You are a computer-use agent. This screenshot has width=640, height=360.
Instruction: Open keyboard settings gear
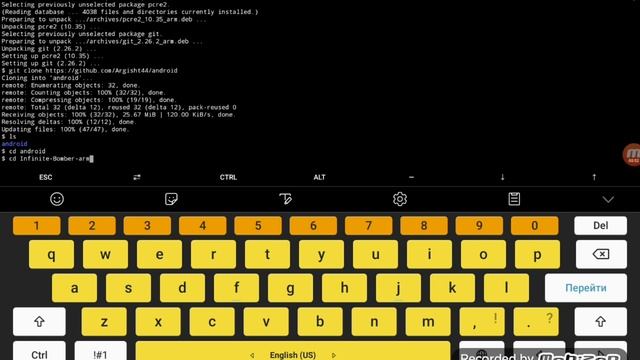400,199
